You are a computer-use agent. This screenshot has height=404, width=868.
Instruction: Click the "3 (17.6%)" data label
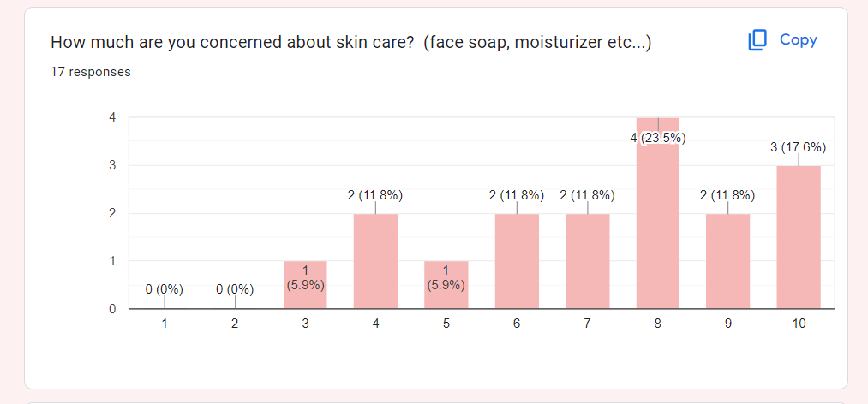click(799, 147)
